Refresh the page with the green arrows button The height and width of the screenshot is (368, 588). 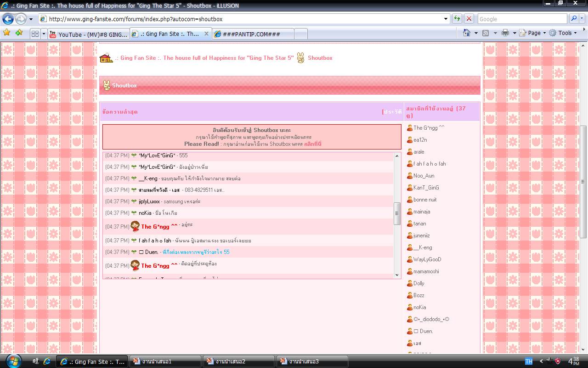pos(457,19)
